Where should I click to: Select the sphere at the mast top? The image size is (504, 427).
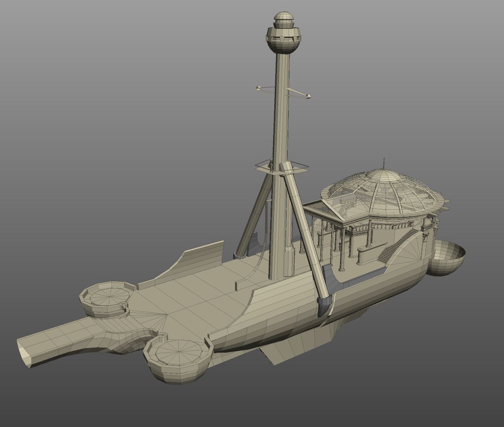(283, 33)
